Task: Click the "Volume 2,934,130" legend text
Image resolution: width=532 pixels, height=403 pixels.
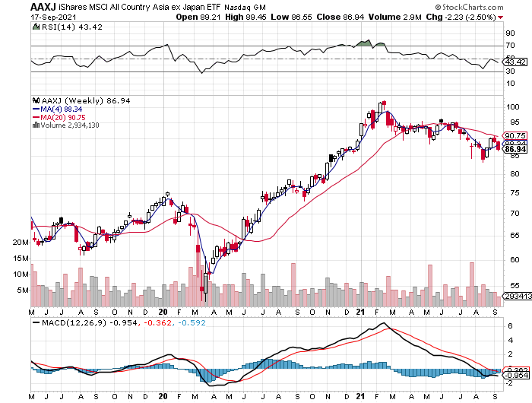Action: [x=70, y=125]
